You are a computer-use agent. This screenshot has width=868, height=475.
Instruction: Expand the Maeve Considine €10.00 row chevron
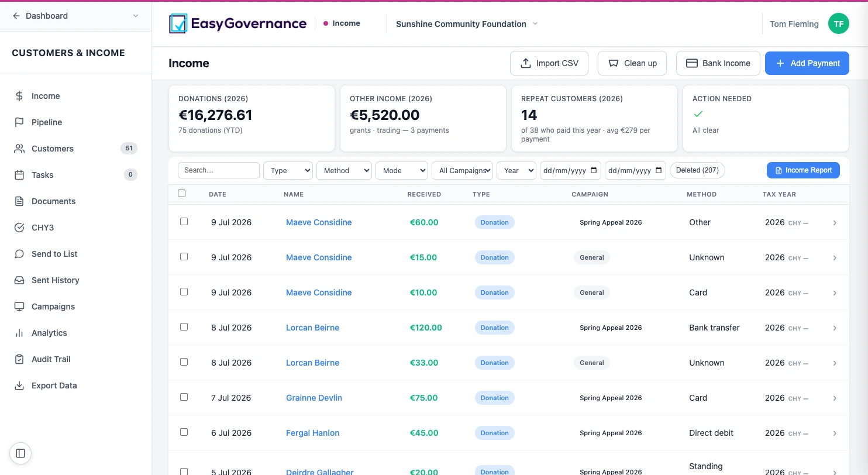click(835, 292)
